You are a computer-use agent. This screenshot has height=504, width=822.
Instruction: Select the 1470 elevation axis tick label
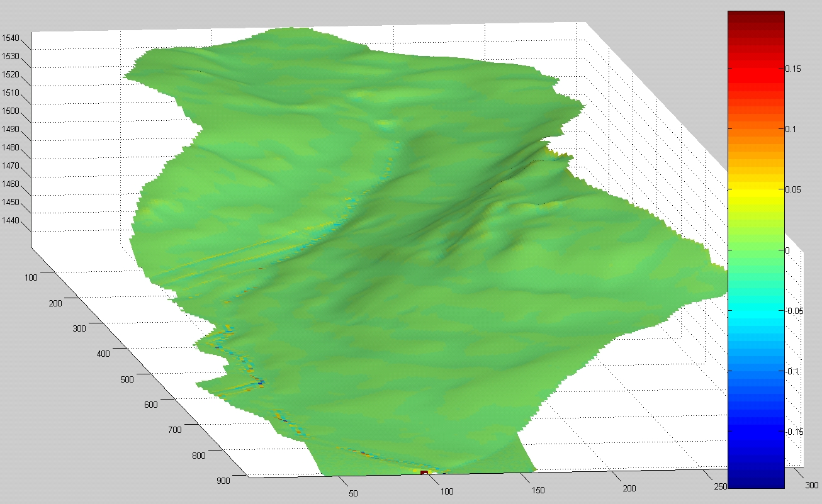[10, 166]
